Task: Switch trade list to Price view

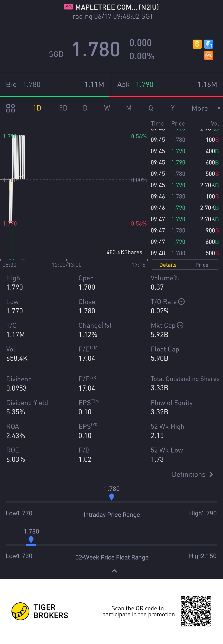Action: 202,265
